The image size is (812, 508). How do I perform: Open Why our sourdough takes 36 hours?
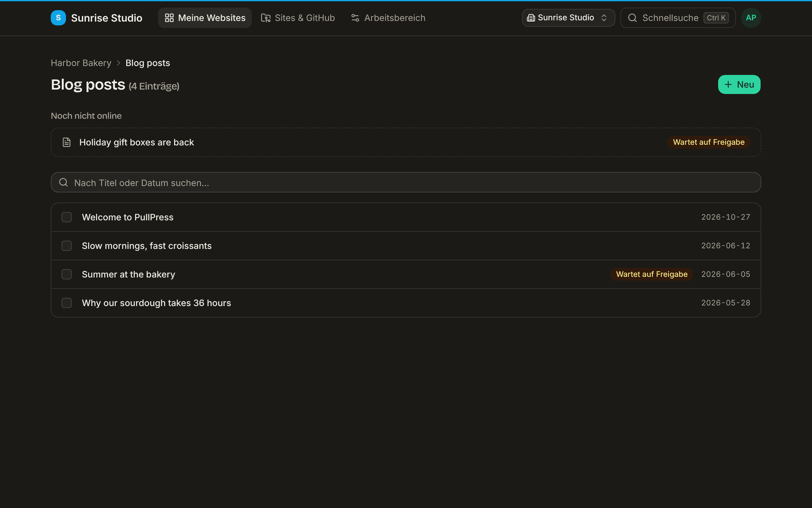tap(406, 303)
